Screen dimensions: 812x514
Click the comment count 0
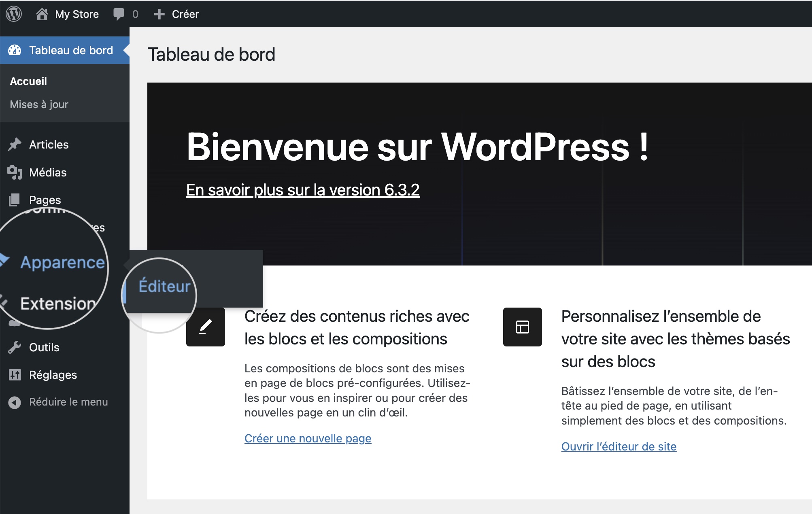coord(135,14)
